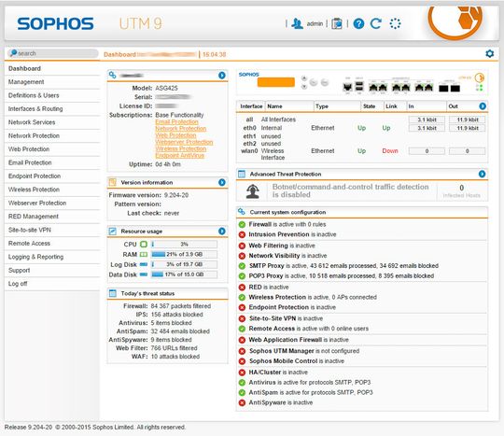Click the blue arrow on Resource usage panel
The width and height of the screenshot is (504, 436).
[x=222, y=232]
